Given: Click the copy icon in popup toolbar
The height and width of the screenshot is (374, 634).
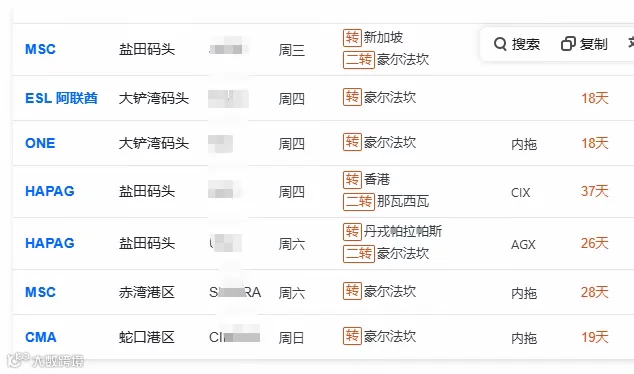Looking at the screenshot, I should [568, 44].
